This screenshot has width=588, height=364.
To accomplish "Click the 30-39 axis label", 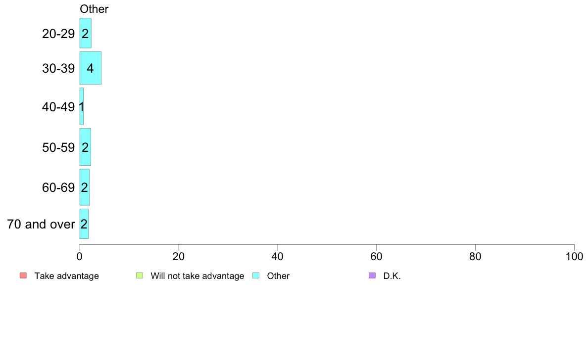I will [58, 68].
